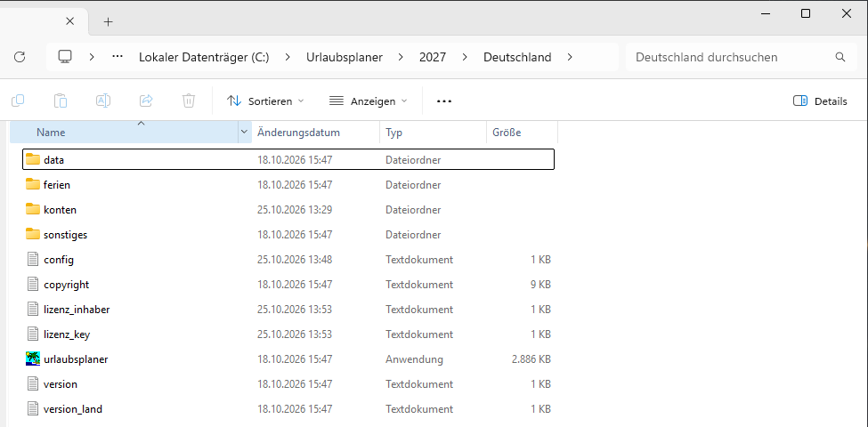Screen dimensions: 868x427
Task: Expand the chevron after Urlaubsplaner
Action: click(x=401, y=57)
